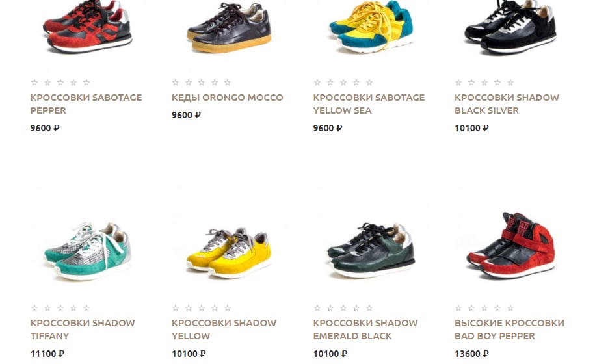
Task: Click the green Shadow Tiffany sneaker photo
Action: [87, 251]
